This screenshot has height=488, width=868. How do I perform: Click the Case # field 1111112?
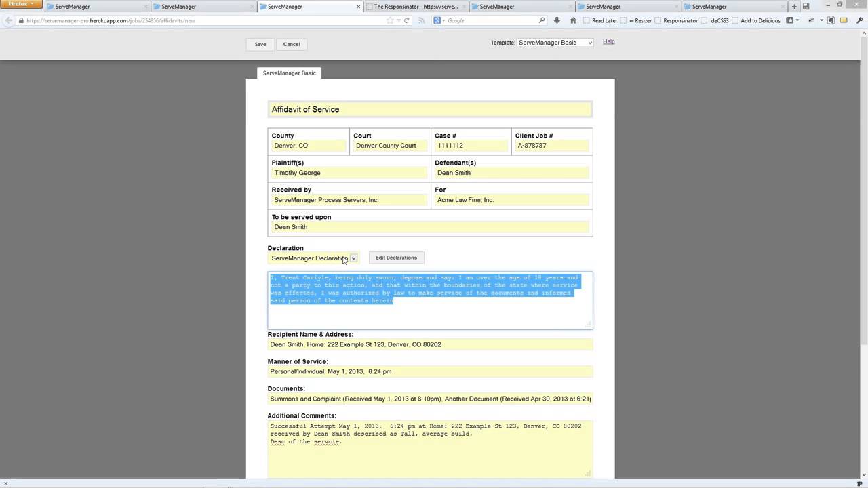[x=471, y=146]
